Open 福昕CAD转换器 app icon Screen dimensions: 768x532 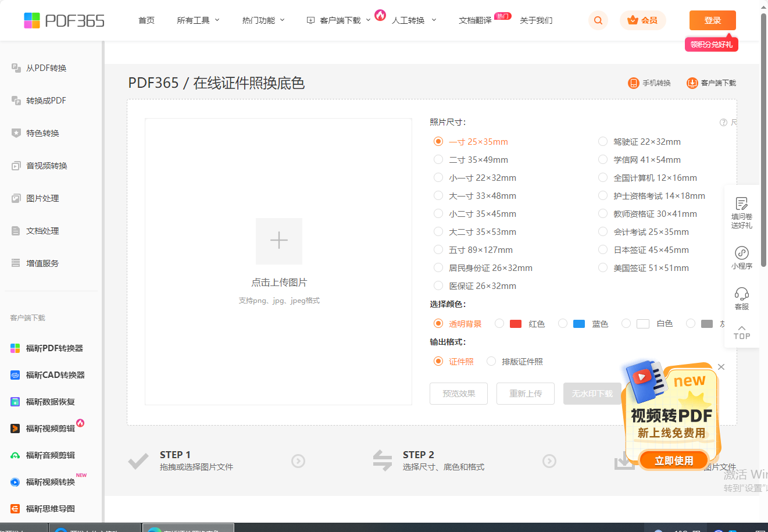pos(15,375)
